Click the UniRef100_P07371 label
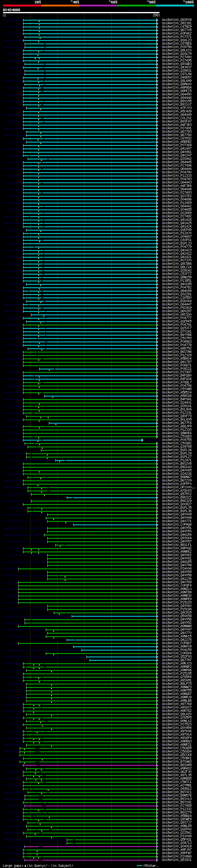 click(177, 37)
